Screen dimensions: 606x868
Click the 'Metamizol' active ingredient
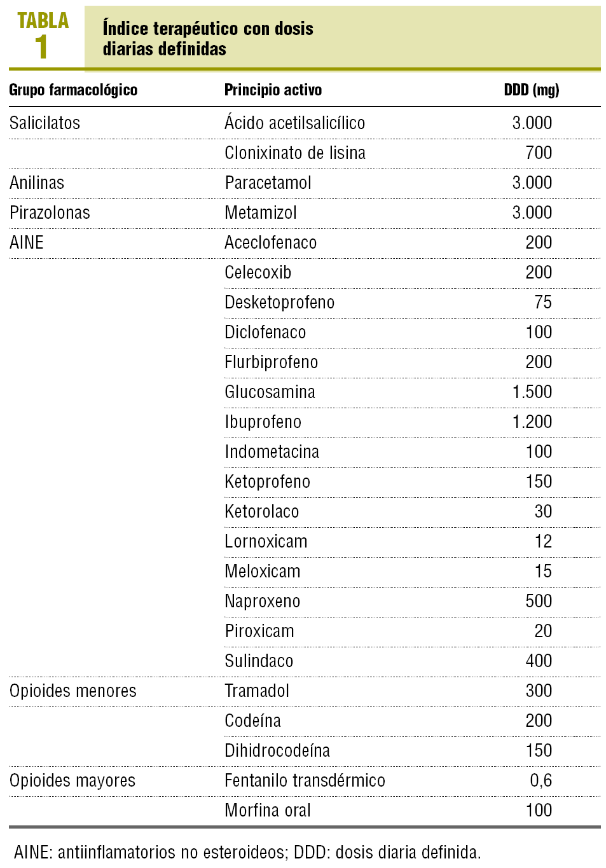(260, 213)
